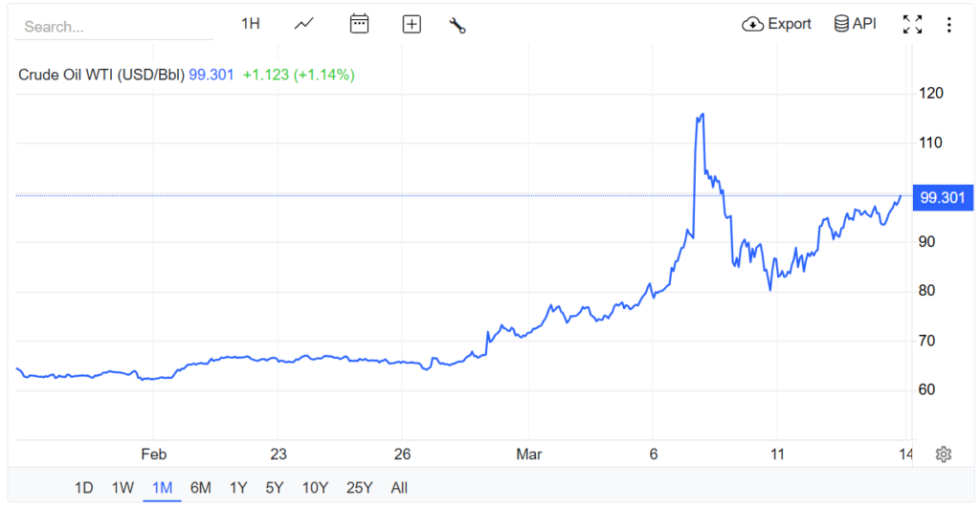Viewport: 980px width, 509px height.
Task: Click the plus compare/add indicator icon
Action: pos(412,25)
